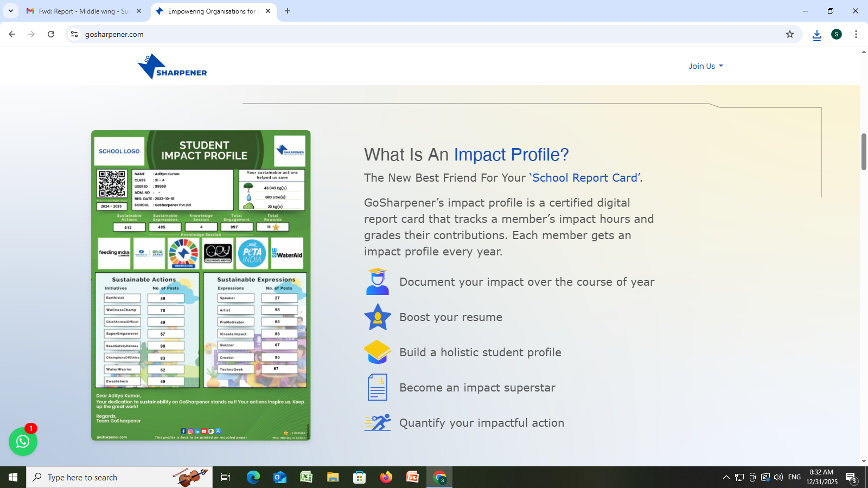Launch Firefox from the taskbar

pos(386,477)
